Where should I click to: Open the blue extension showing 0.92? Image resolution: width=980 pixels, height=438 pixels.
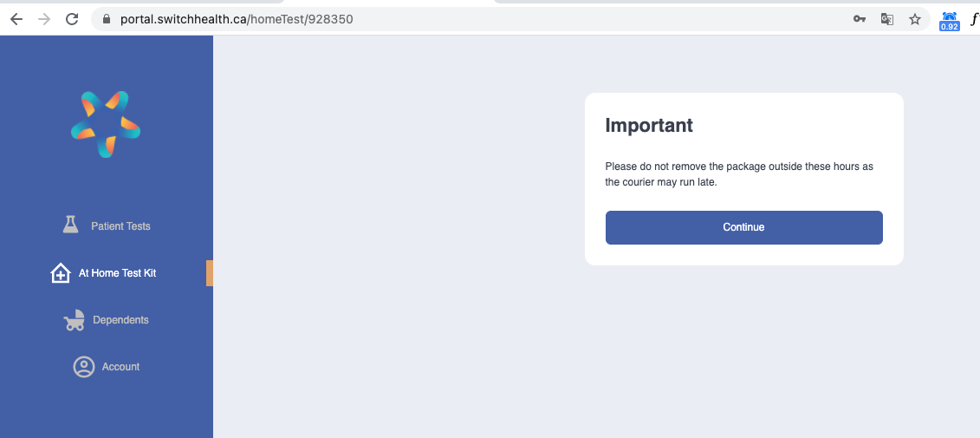(x=950, y=21)
